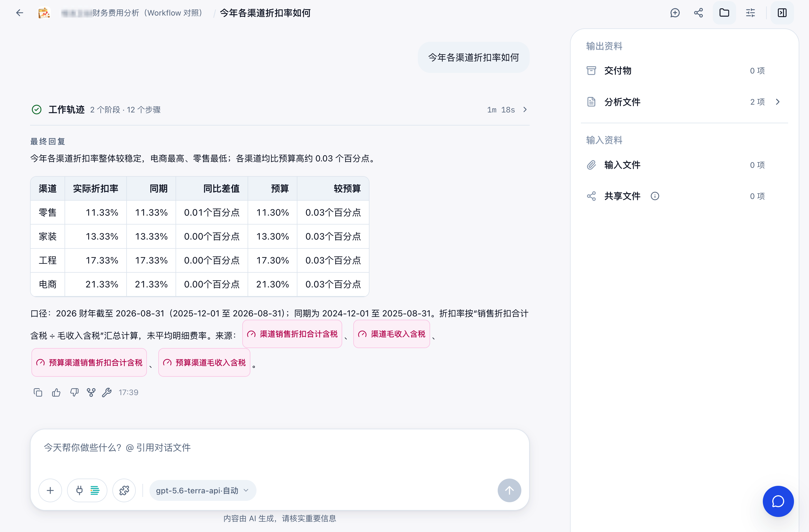The image size is (809, 532).
Task: Click the 实际折扣率 column header
Action: point(95,189)
